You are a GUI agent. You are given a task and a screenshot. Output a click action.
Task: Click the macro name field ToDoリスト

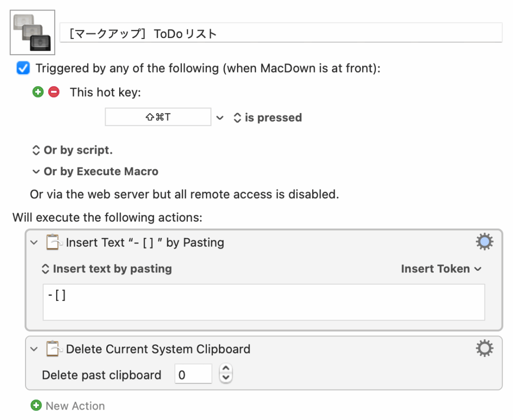pos(281,34)
